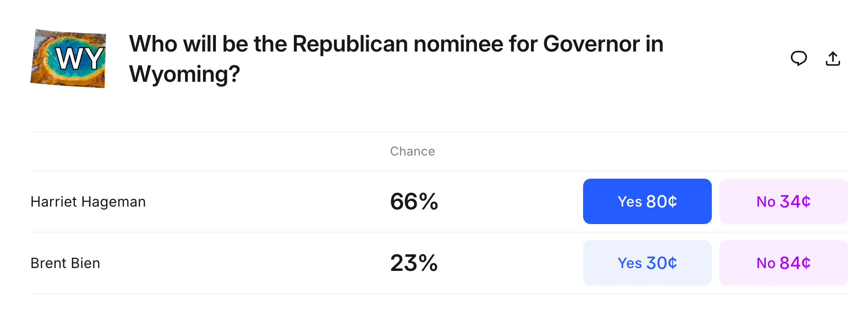Click Harriet Hageman's 66% chance value
The width and height of the screenshot is (868, 312).
pyautogui.click(x=414, y=201)
